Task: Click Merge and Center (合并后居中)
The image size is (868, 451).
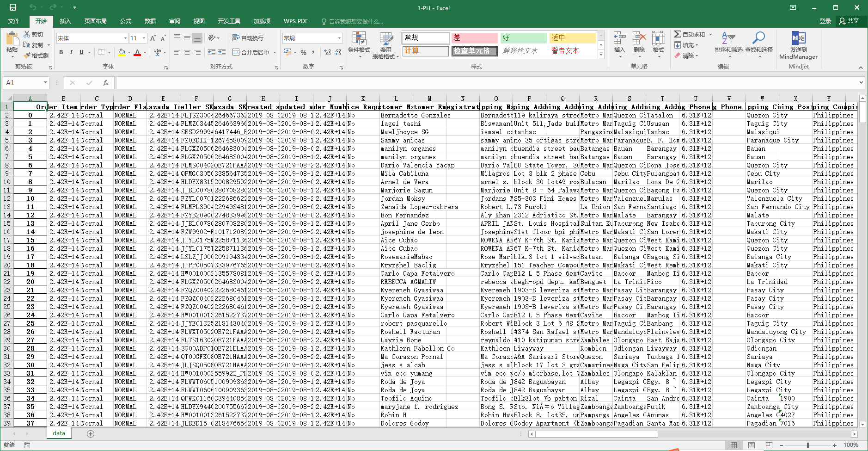Action: point(251,52)
